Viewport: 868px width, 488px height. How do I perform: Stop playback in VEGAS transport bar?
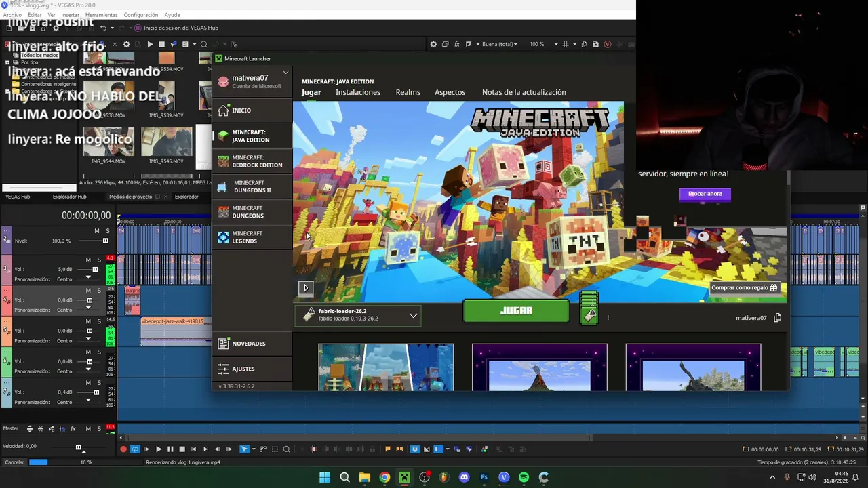tap(182, 449)
